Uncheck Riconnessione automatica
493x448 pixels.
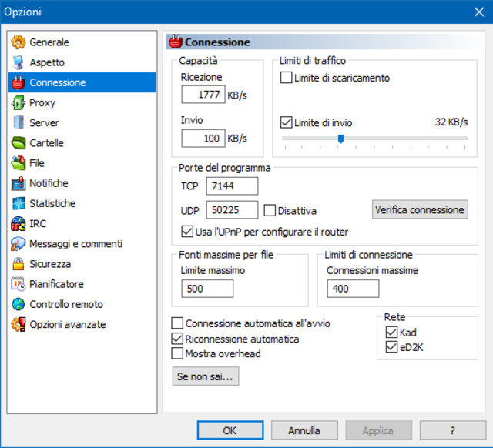click(x=177, y=339)
